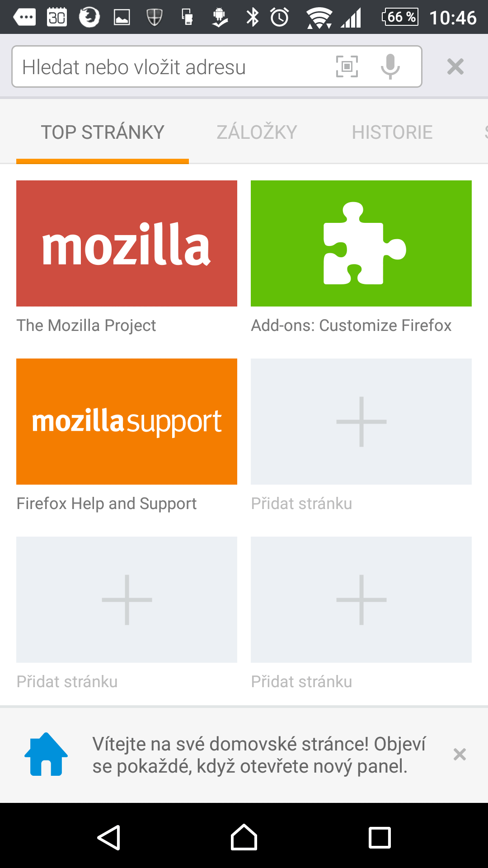Click the Add-ons: Customize Firefox label
The width and height of the screenshot is (488, 868).
351,325
